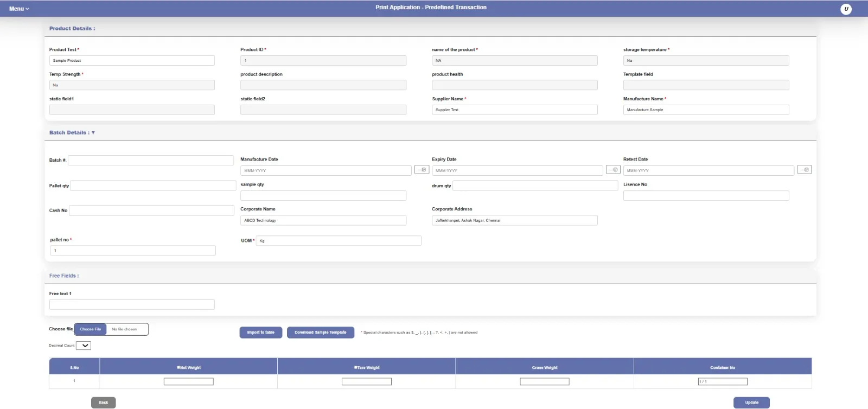Viewport: 868px width, 409px height.
Task: Click the Choose File button
Action: 90,329
